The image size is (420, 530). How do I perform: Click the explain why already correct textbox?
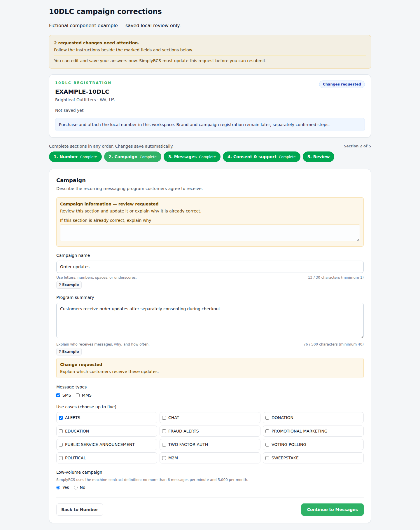(x=210, y=233)
